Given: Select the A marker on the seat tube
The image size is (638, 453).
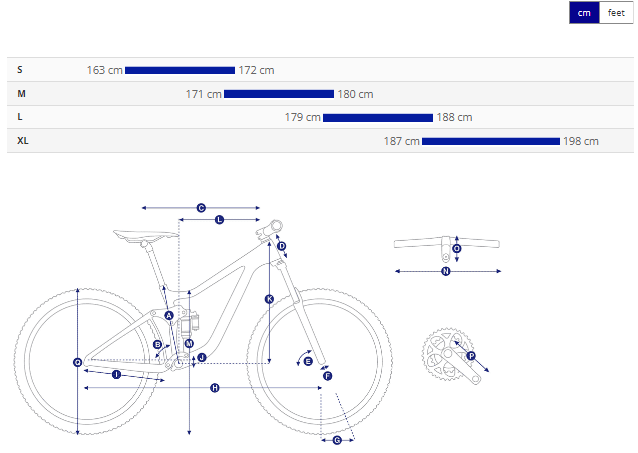Looking at the screenshot, I should [x=169, y=316].
